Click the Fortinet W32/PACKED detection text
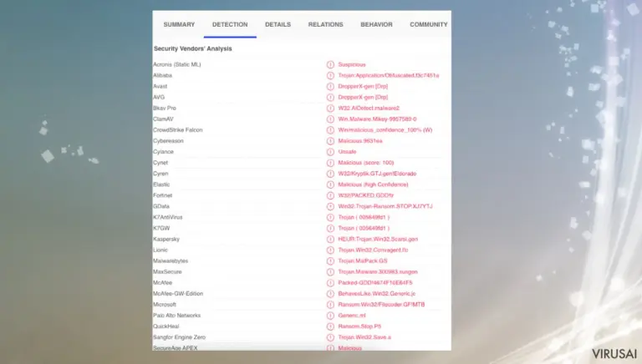The image size is (642, 364). click(x=365, y=195)
